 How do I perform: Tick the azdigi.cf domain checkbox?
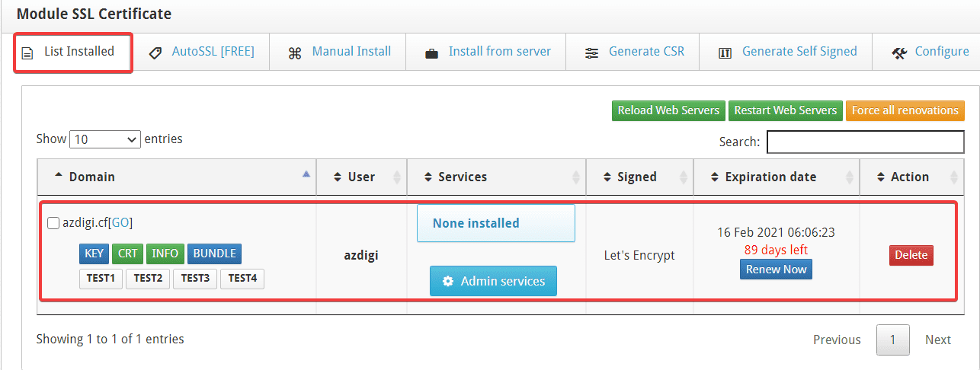point(53,223)
